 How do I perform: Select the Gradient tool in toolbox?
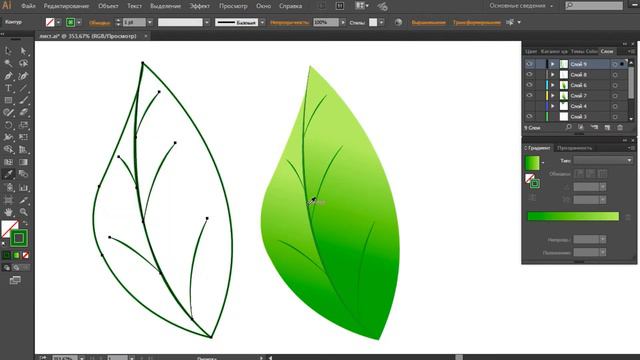(x=23, y=162)
